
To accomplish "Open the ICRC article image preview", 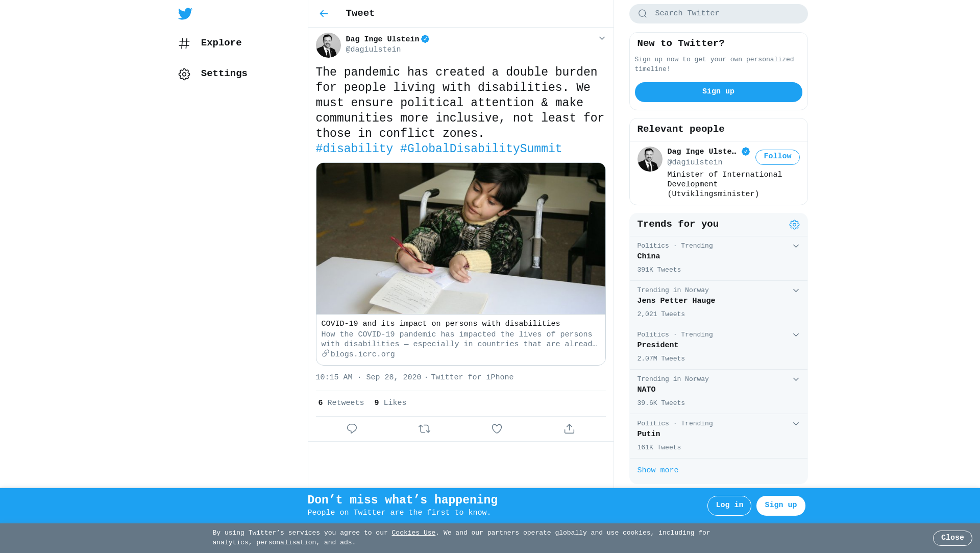I will (x=460, y=238).
